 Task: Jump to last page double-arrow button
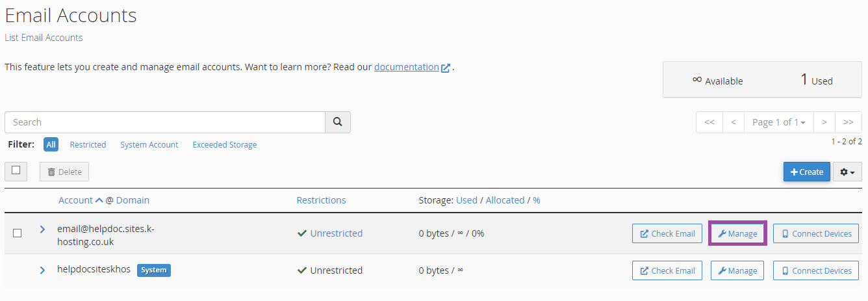849,122
